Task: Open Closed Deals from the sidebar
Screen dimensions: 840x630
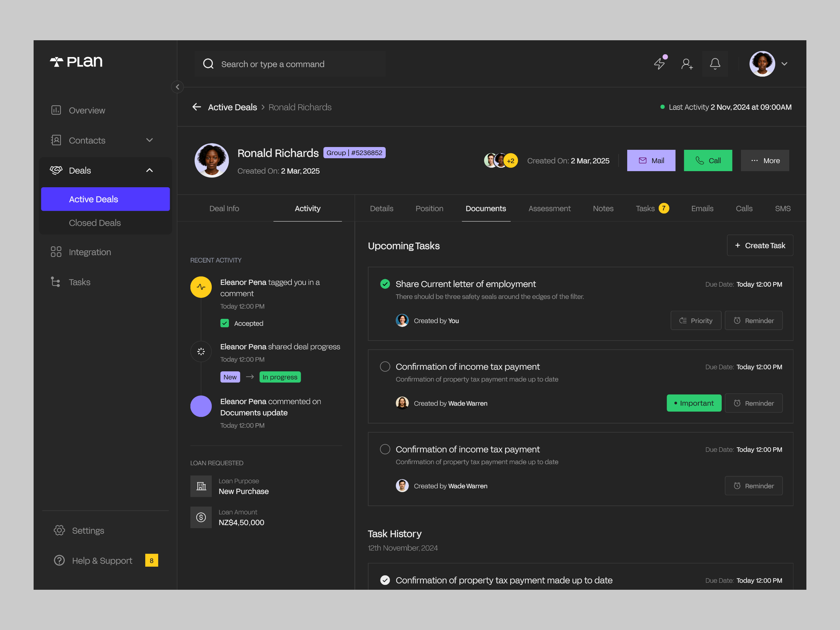Action: point(94,223)
